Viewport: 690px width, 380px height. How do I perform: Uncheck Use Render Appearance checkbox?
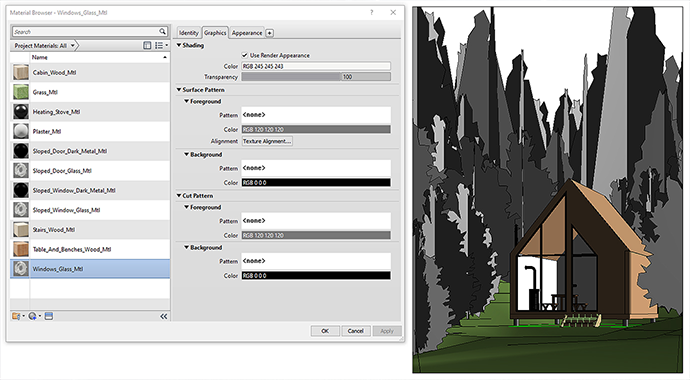tap(245, 55)
